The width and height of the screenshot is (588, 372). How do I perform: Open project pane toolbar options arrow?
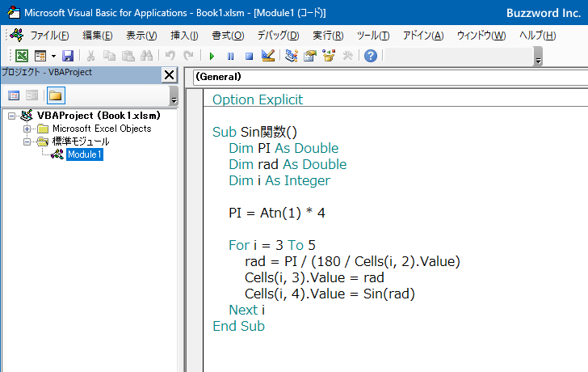click(174, 95)
